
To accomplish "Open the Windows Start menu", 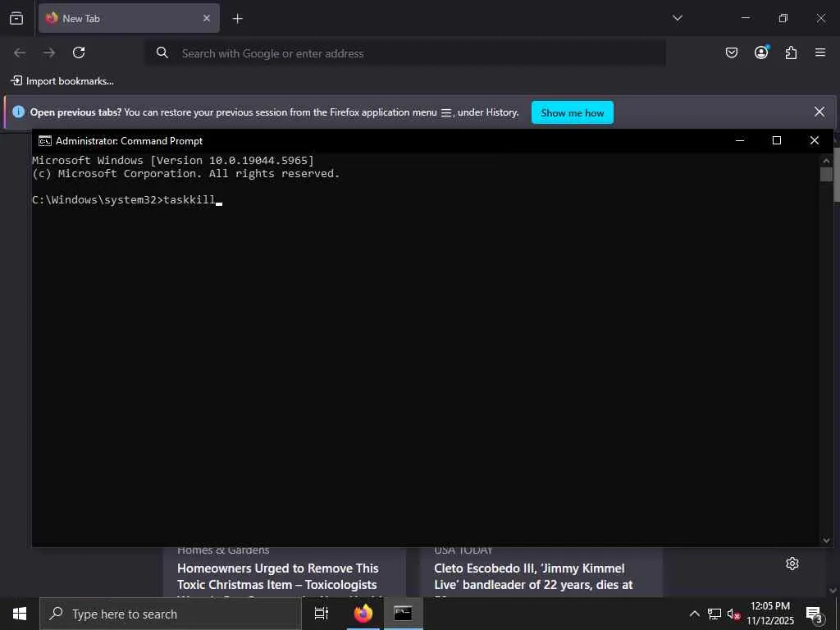I will [20, 614].
